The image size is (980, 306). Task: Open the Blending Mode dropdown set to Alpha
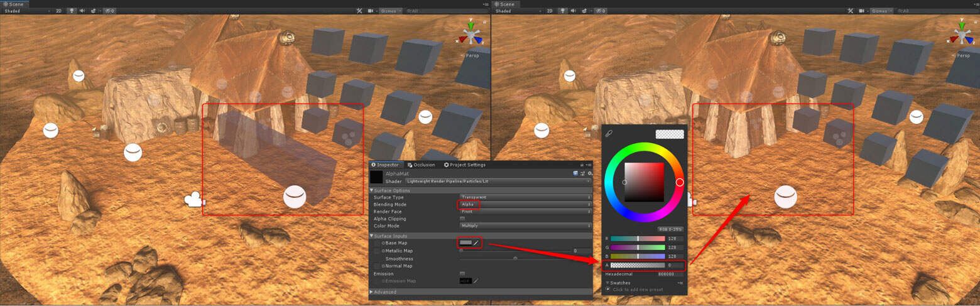[525, 204]
